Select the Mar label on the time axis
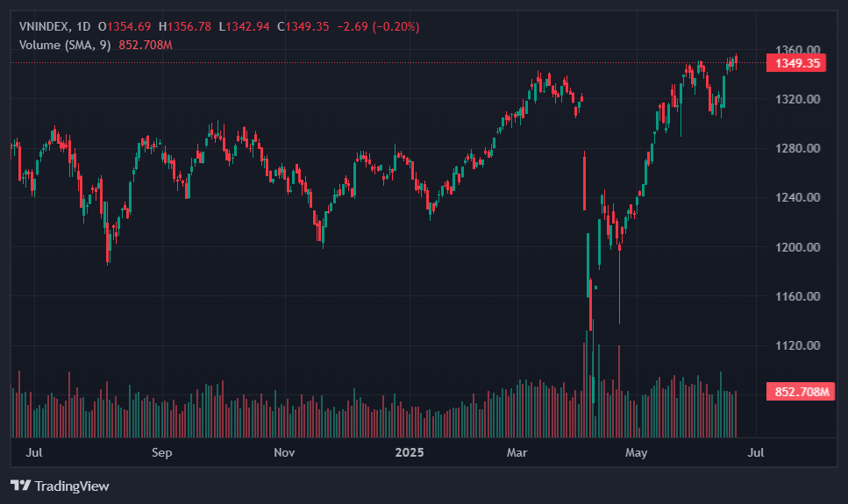This screenshot has width=848, height=504. pyautogui.click(x=517, y=452)
